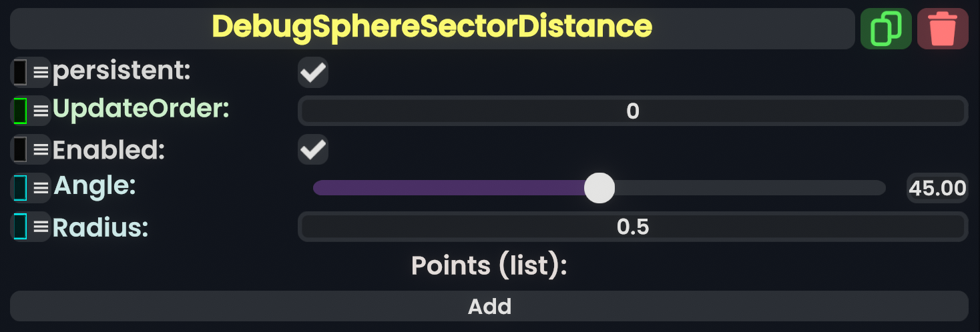Toggle the Enabled checkbox off
The height and width of the screenshot is (332, 980).
click(x=313, y=149)
